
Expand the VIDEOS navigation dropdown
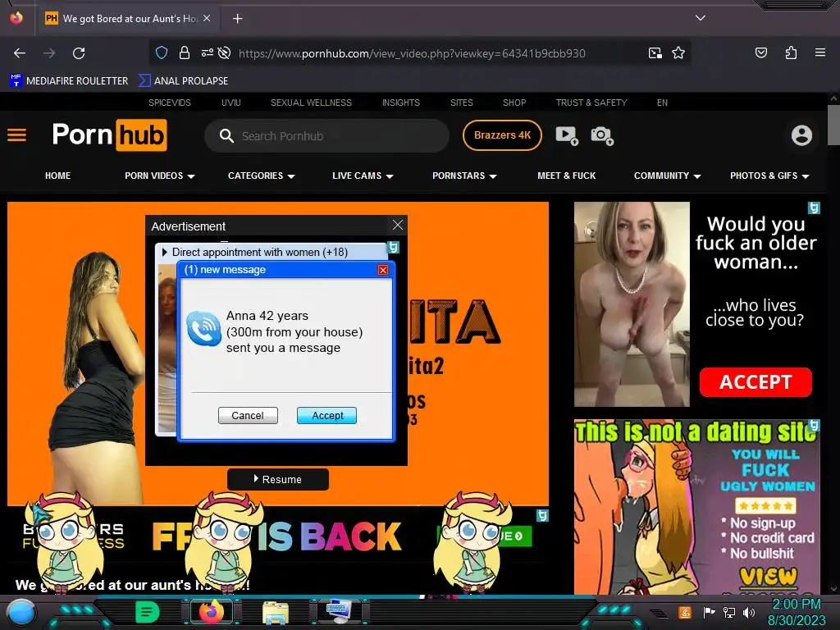click(x=160, y=176)
